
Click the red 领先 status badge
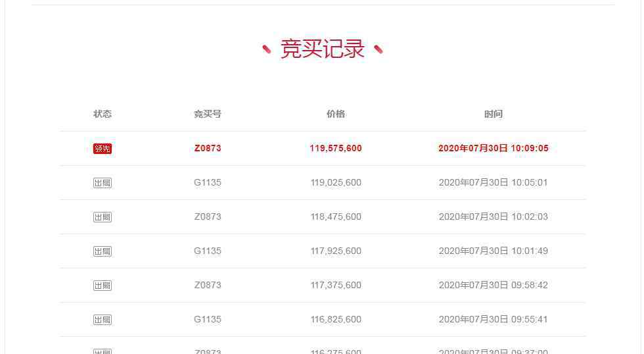[103, 149]
